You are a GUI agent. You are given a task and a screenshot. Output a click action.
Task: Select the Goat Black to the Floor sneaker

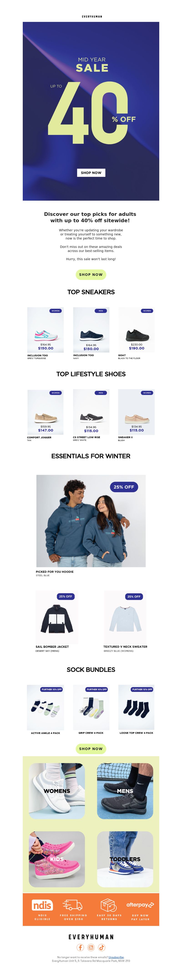(136, 330)
